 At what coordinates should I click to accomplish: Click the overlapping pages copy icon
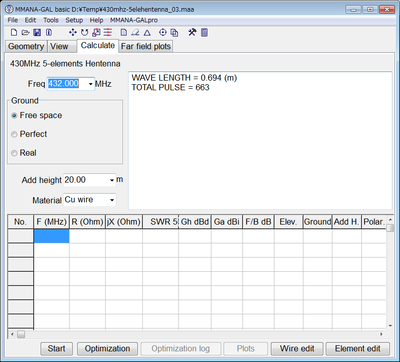tap(174, 33)
